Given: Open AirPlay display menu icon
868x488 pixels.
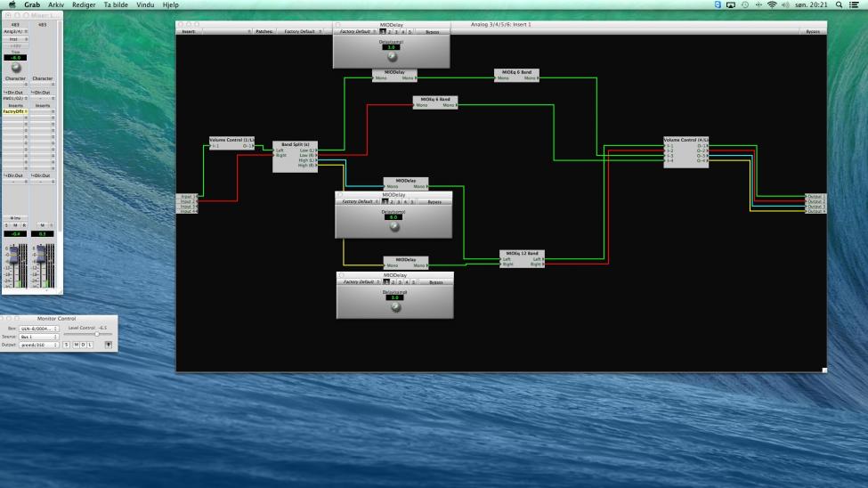Looking at the screenshot, I should [731, 5].
